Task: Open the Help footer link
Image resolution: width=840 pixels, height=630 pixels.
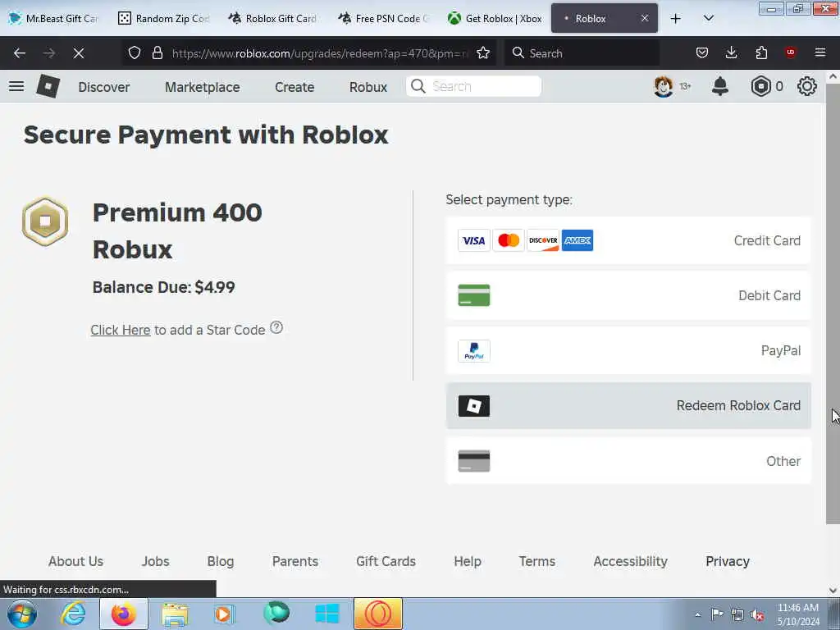Action: point(467,561)
